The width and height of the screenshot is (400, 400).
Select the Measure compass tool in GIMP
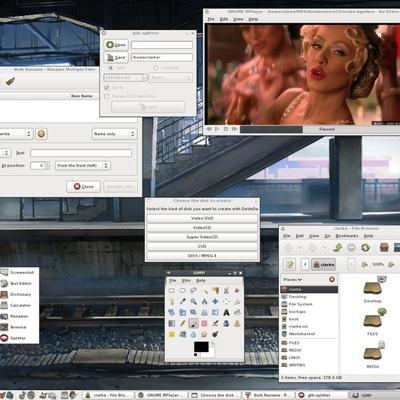[204, 302]
